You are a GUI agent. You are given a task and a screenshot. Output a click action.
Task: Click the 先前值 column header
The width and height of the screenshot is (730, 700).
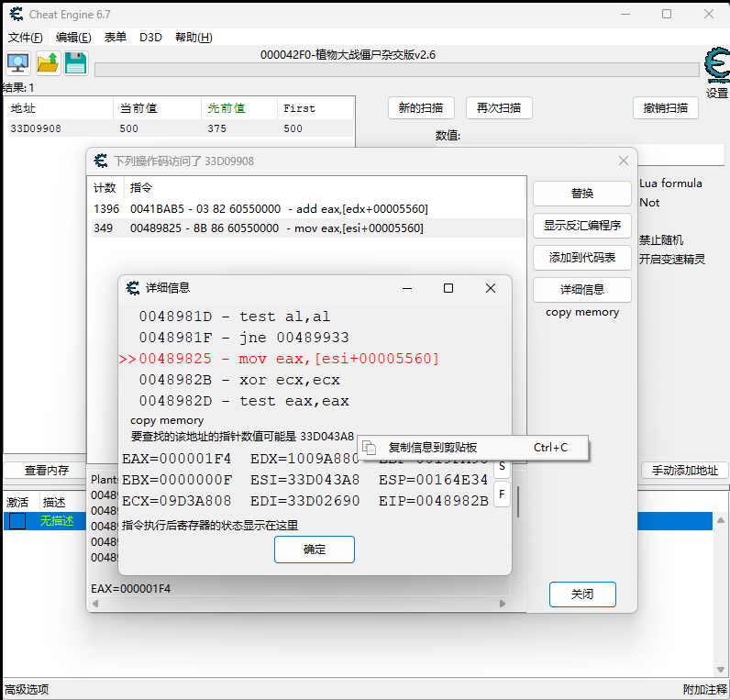(226, 108)
